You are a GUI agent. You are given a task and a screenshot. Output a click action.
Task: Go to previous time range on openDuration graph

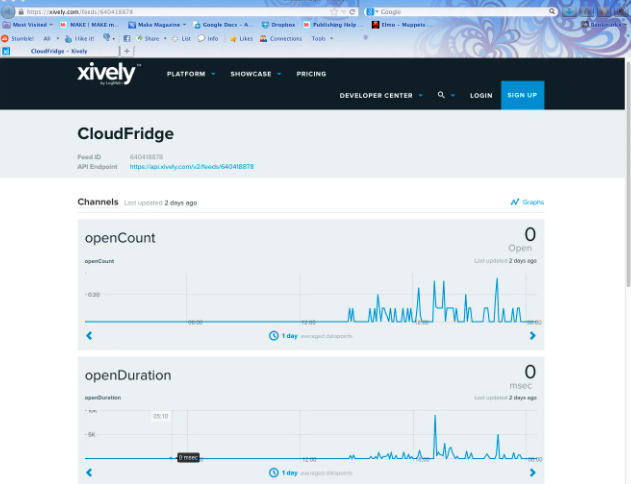click(89, 472)
